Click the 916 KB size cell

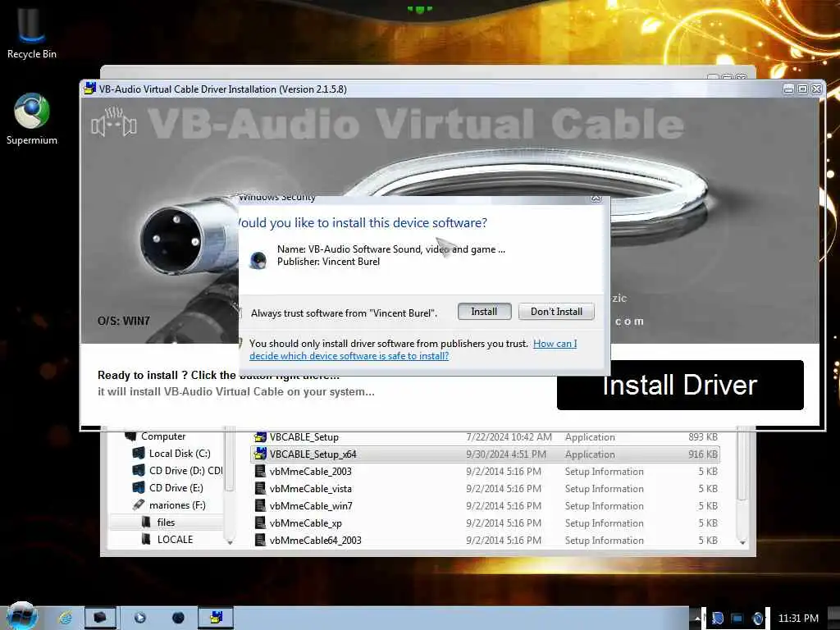pos(703,454)
